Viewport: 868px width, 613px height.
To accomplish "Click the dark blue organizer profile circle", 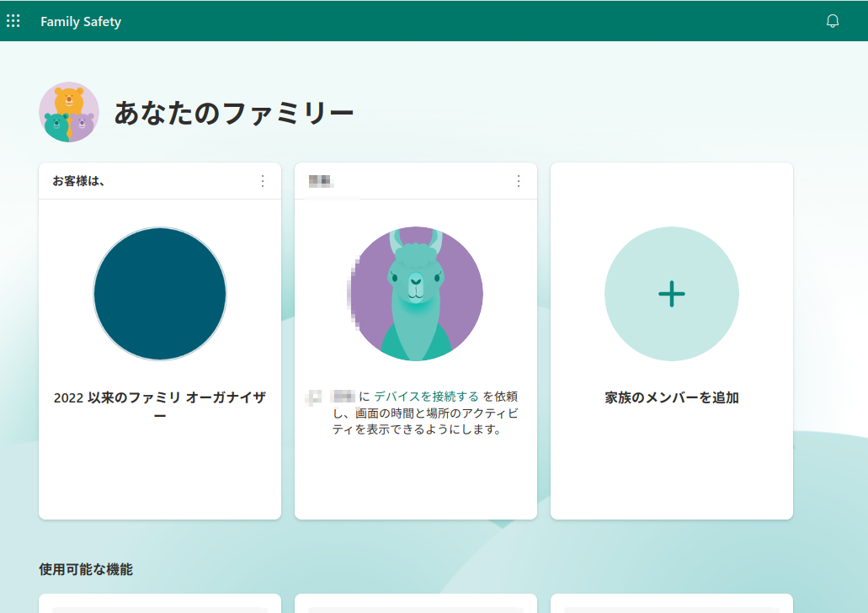I will 160,294.
